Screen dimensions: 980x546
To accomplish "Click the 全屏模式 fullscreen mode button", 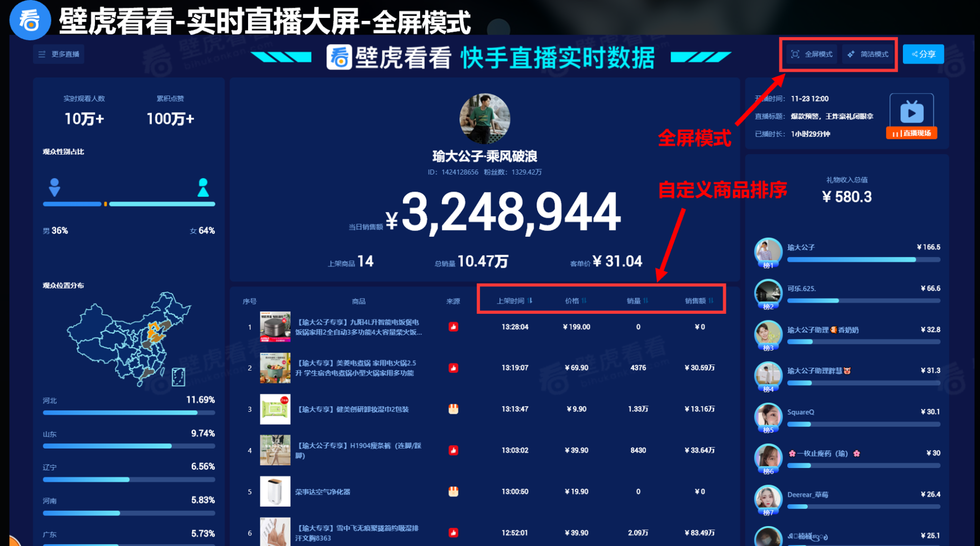I will coord(812,54).
